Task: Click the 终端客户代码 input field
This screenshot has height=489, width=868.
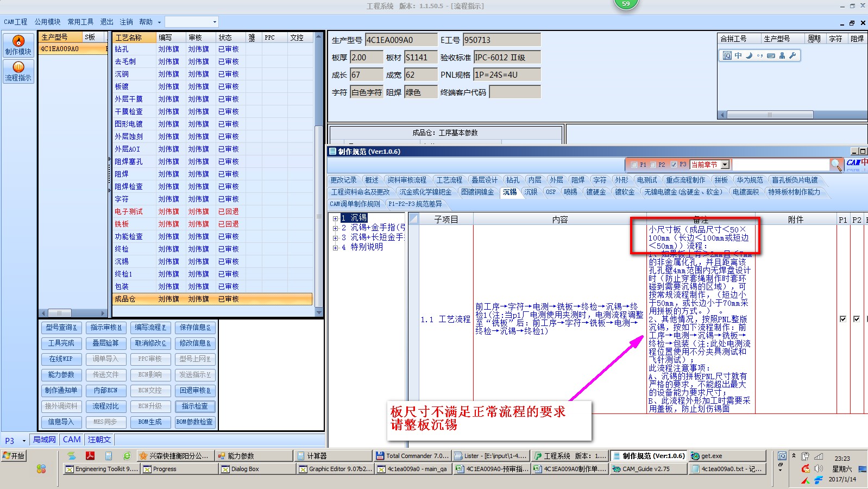Action: pos(515,92)
